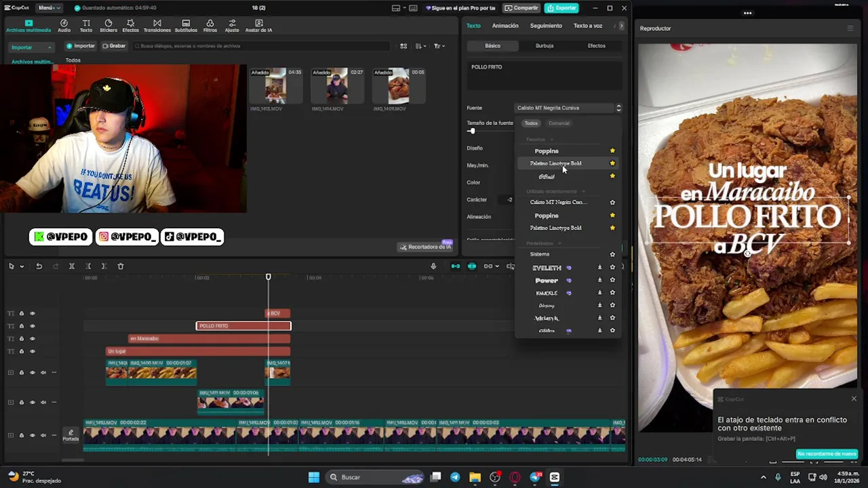Viewport: 868px width, 488px height.
Task: Open the sort options dropdown in media panel
Action: 421,46
